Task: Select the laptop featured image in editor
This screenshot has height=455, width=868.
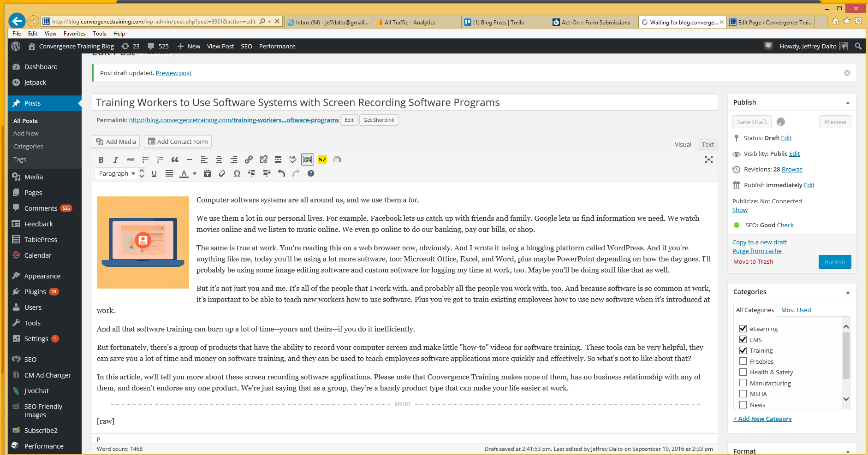Action: pos(143,242)
